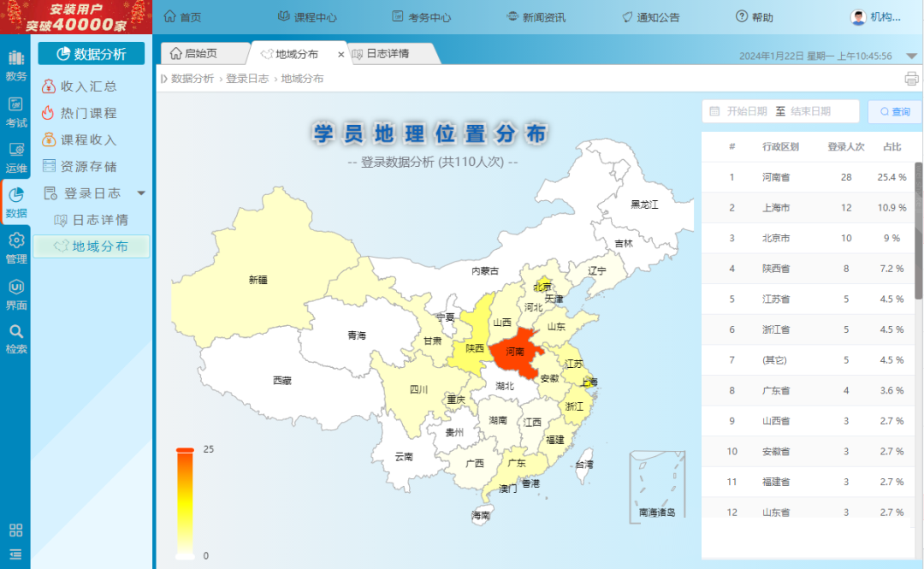This screenshot has height=569, width=924.
Task: Collapse the 登录日志 tree node
Action: [142, 193]
